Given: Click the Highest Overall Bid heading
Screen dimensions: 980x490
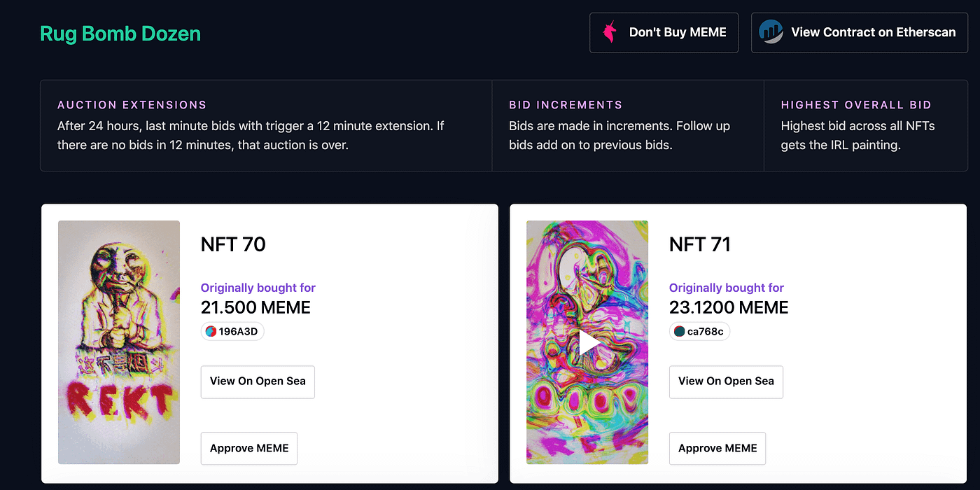Looking at the screenshot, I should tap(856, 105).
